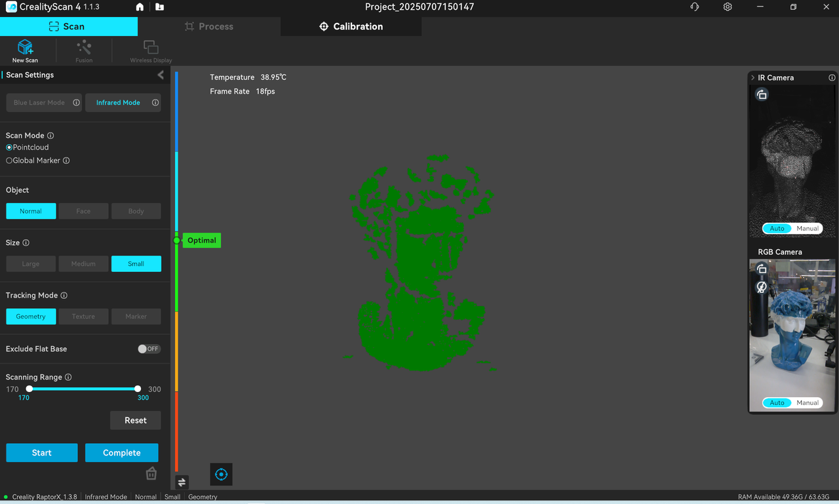Toggle the RGB Camera disable icon
The width and height of the screenshot is (839, 504).
point(762,287)
